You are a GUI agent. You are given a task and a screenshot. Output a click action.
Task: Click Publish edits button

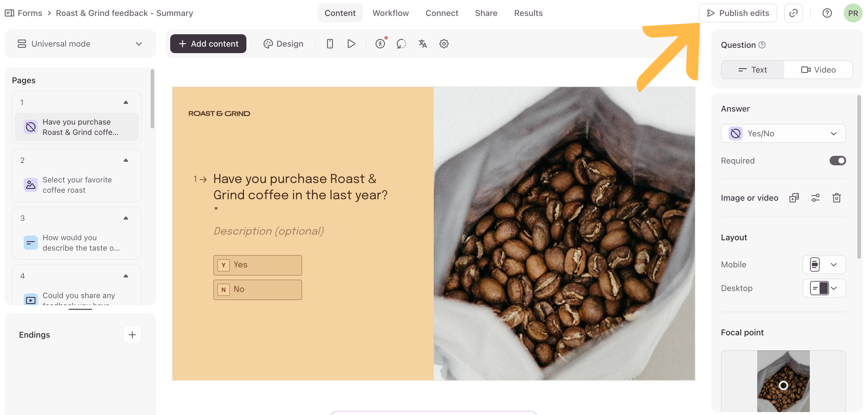coord(738,13)
